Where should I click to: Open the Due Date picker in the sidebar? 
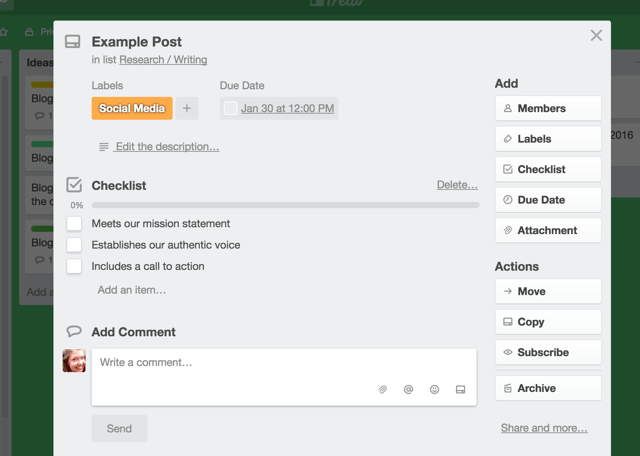pyautogui.click(x=547, y=200)
